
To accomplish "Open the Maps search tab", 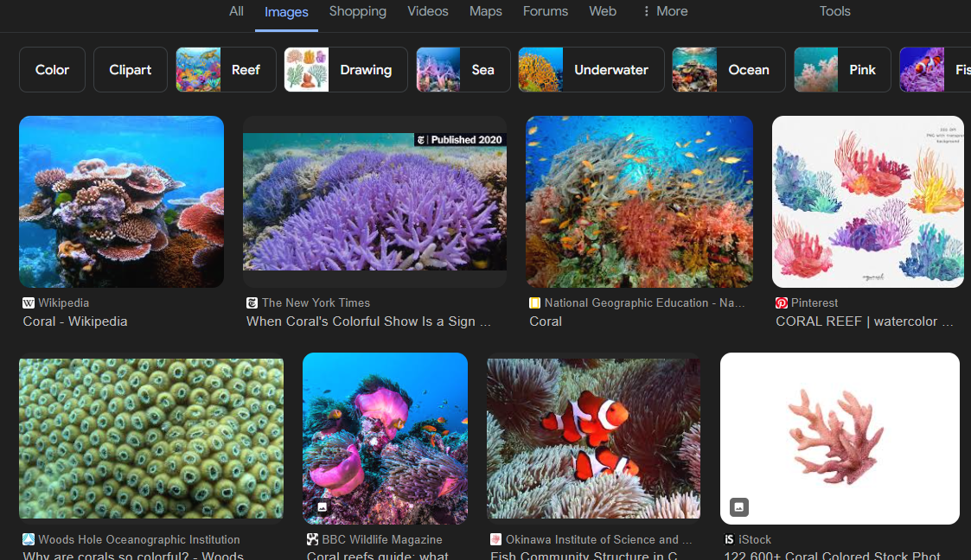I will pyautogui.click(x=485, y=11).
